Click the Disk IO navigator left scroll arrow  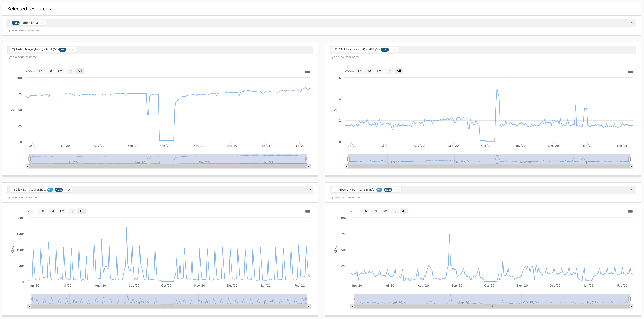[x=29, y=306]
